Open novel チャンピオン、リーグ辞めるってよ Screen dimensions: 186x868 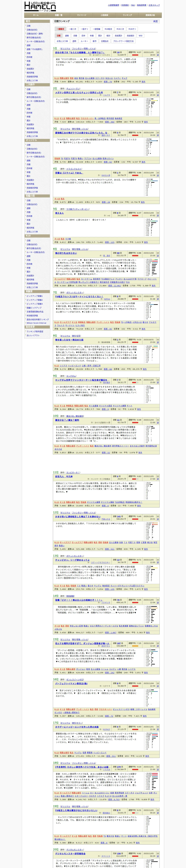click(72, 560)
